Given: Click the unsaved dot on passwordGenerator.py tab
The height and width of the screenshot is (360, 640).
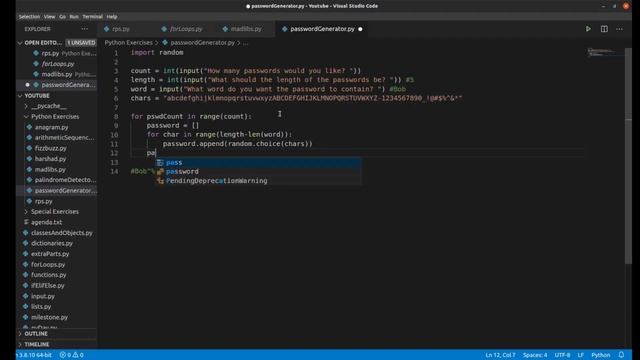Looking at the screenshot, I should 360,29.
